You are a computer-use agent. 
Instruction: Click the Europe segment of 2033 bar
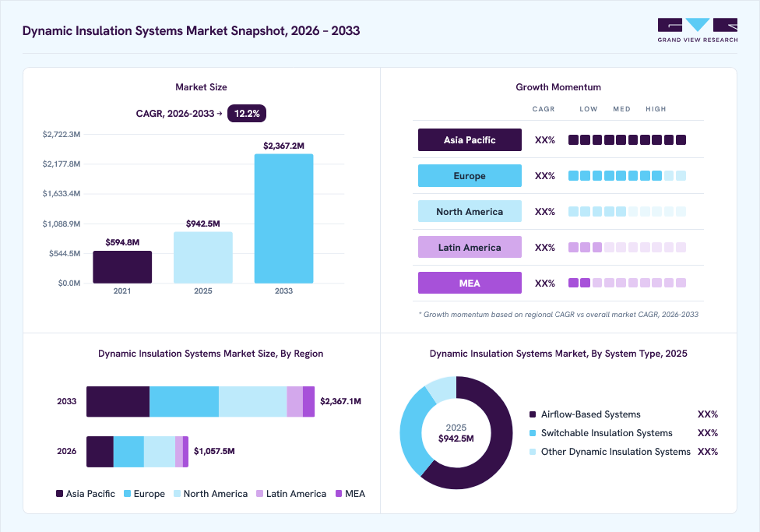[x=184, y=402]
